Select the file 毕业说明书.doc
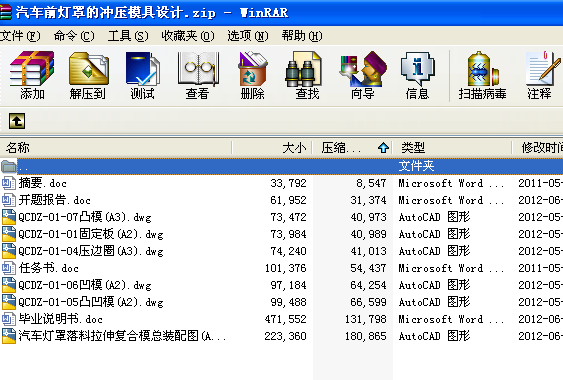The width and height of the screenshot is (563, 380). point(61,319)
